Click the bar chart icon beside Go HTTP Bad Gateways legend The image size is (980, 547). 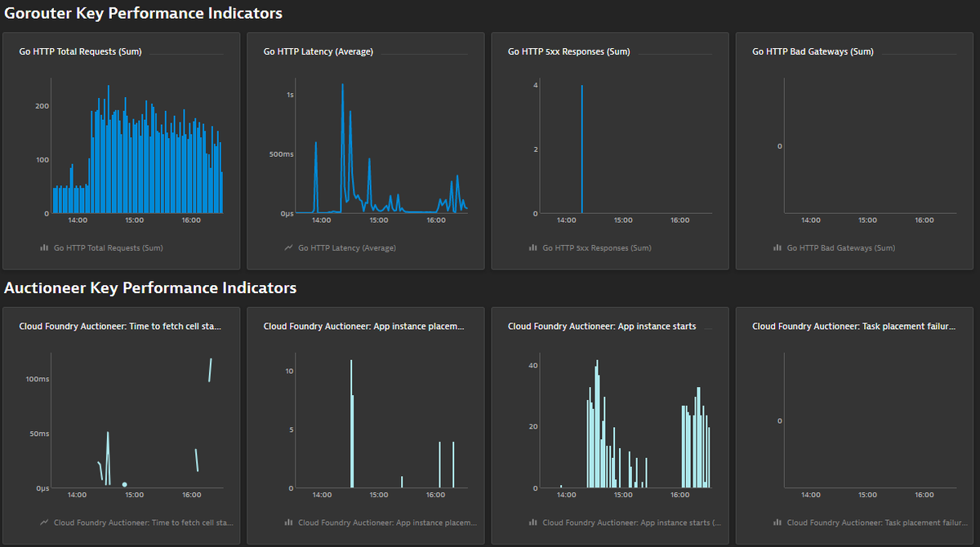click(777, 247)
